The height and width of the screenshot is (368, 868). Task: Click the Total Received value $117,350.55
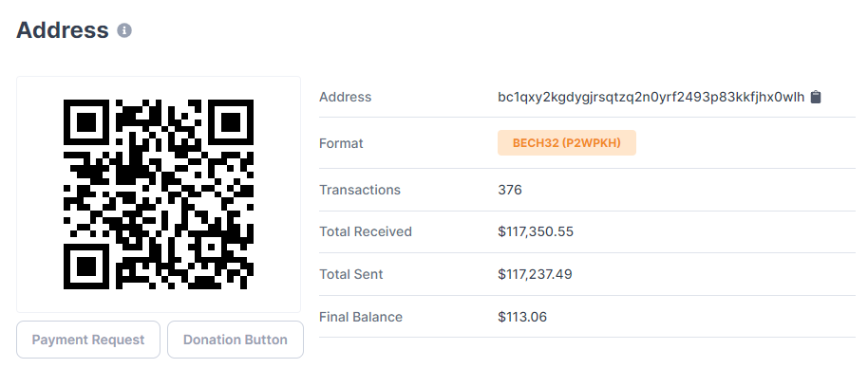(x=536, y=231)
